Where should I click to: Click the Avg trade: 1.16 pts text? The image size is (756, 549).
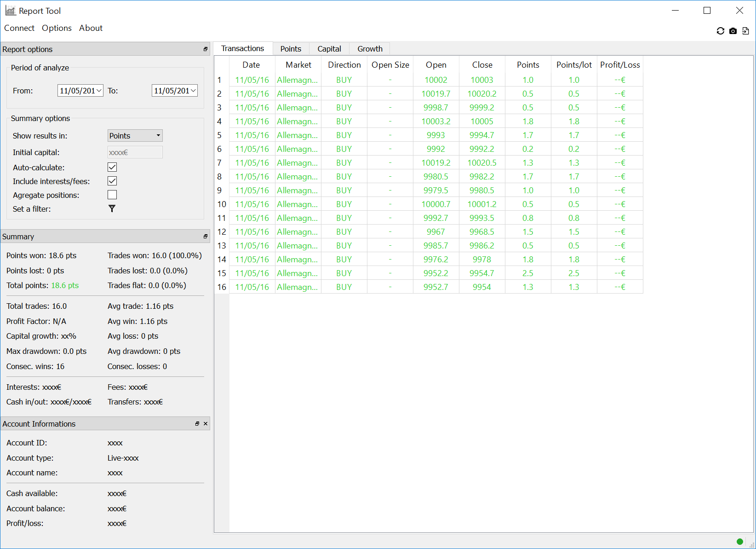[x=141, y=306]
